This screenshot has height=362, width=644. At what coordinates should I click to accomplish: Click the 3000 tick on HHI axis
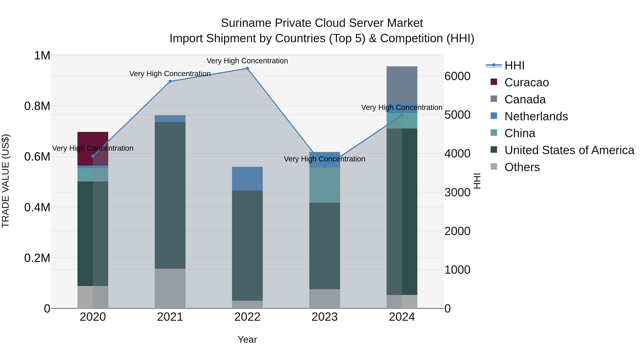pyautogui.click(x=457, y=192)
